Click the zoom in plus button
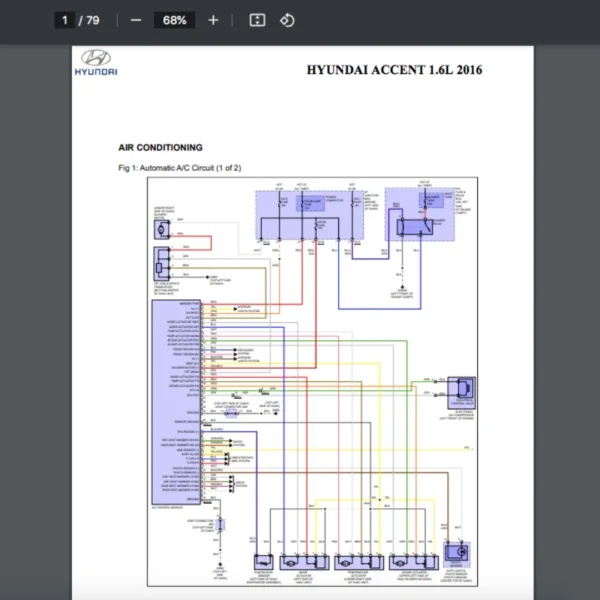 pyautogui.click(x=213, y=20)
